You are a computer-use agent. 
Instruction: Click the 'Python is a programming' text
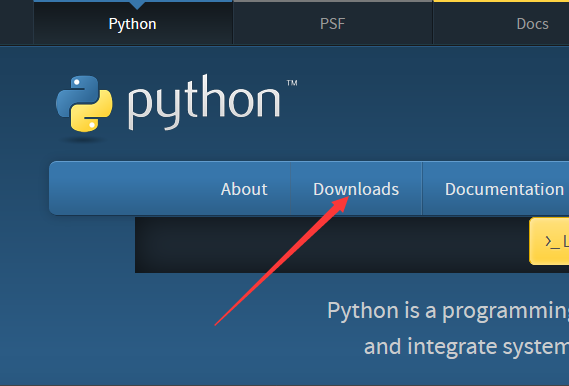click(448, 311)
